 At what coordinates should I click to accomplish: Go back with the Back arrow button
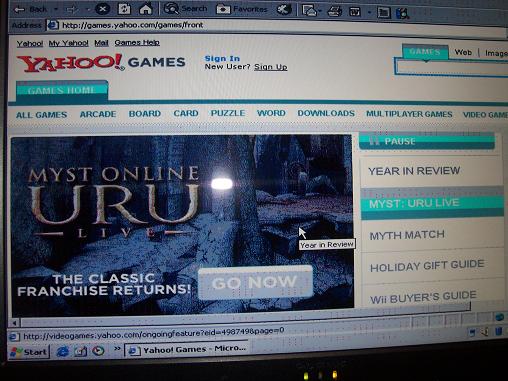click(31, 9)
